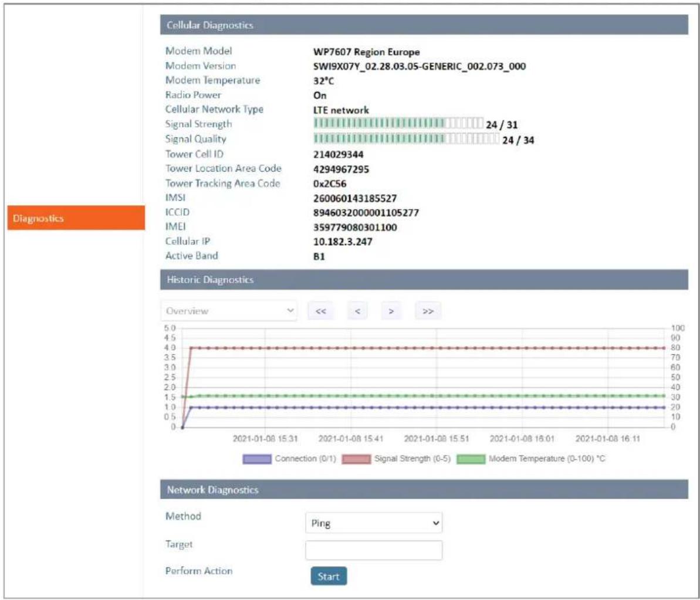This screenshot has width=700, height=600.
Task: Select Tower Location Area Code 4294967295
Action: coord(341,170)
